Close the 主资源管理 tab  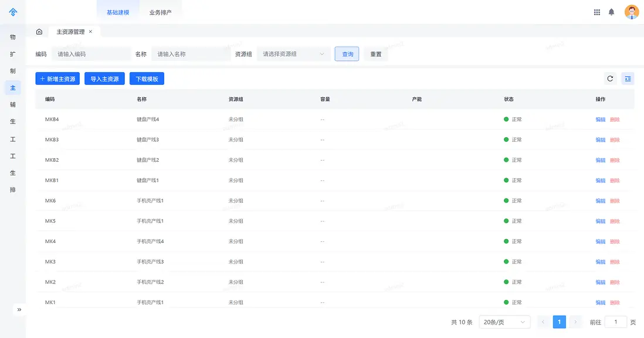[90, 32]
